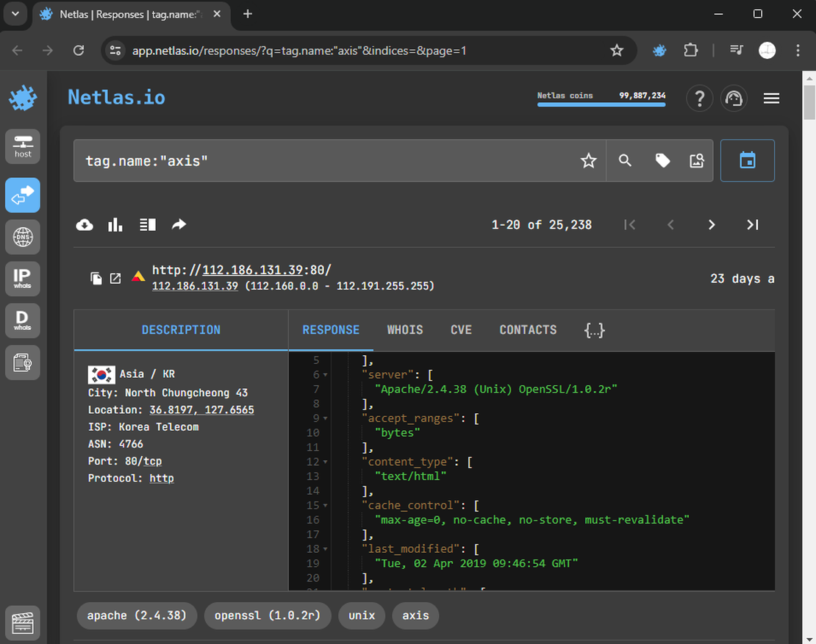Go to next results page
The width and height of the screenshot is (816, 644).
click(711, 225)
